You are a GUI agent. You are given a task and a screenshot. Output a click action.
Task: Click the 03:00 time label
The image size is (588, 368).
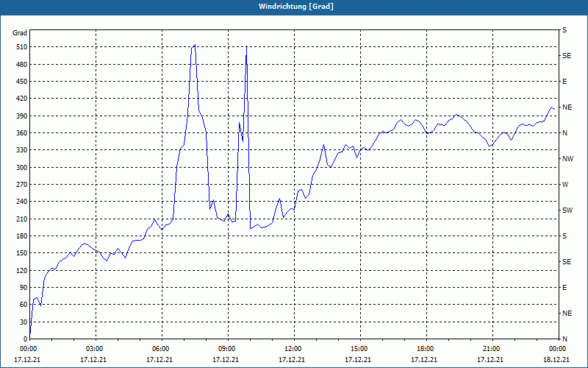96,349
